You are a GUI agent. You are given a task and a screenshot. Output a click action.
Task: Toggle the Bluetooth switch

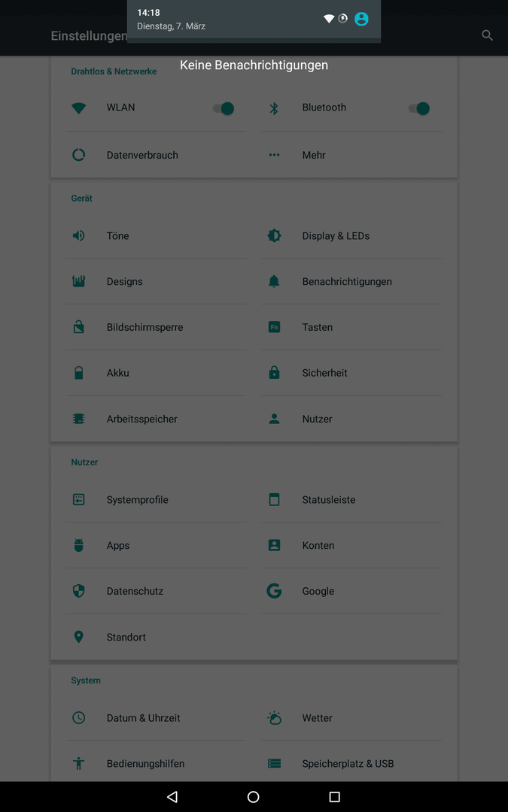pyautogui.click(x=419, y=108)
